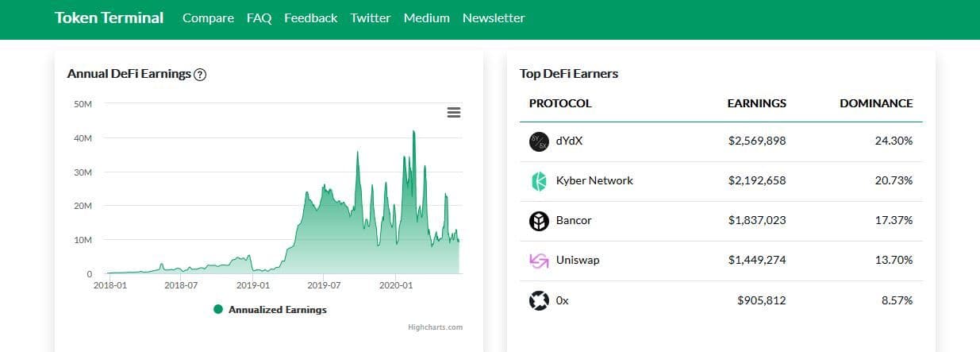Open the chart hamburger context menu
980x352 pixels.
454,113
